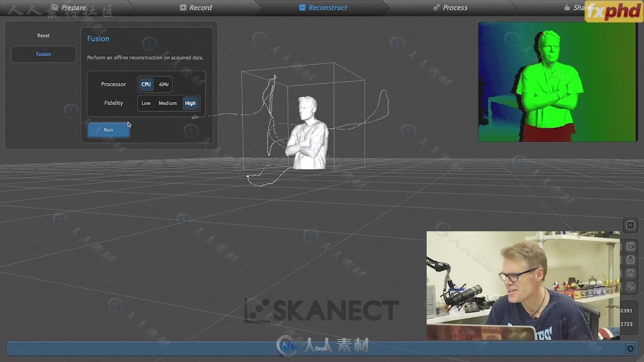644x362 pixels.
Task: Click the Fusion panel heading
Action: [x=98, y=39]
